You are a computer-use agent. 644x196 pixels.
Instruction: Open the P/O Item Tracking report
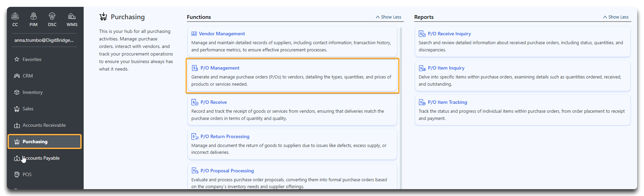(448, 102)
